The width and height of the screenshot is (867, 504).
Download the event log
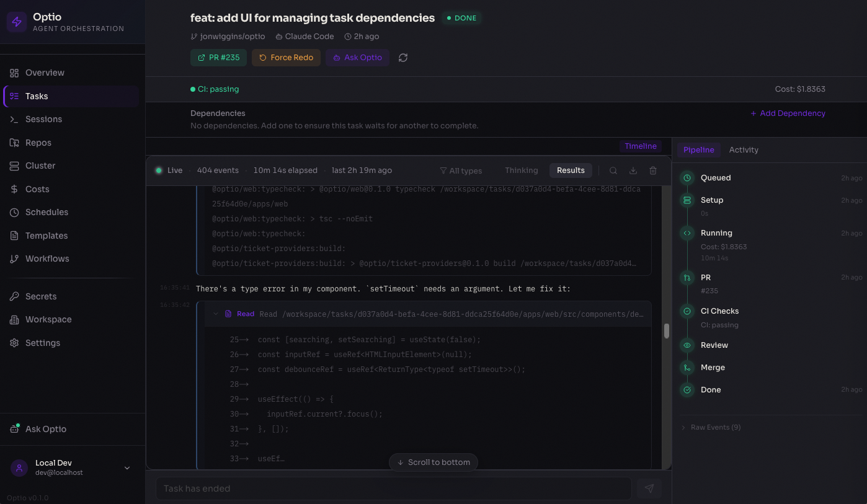click(x=633, y=170)
